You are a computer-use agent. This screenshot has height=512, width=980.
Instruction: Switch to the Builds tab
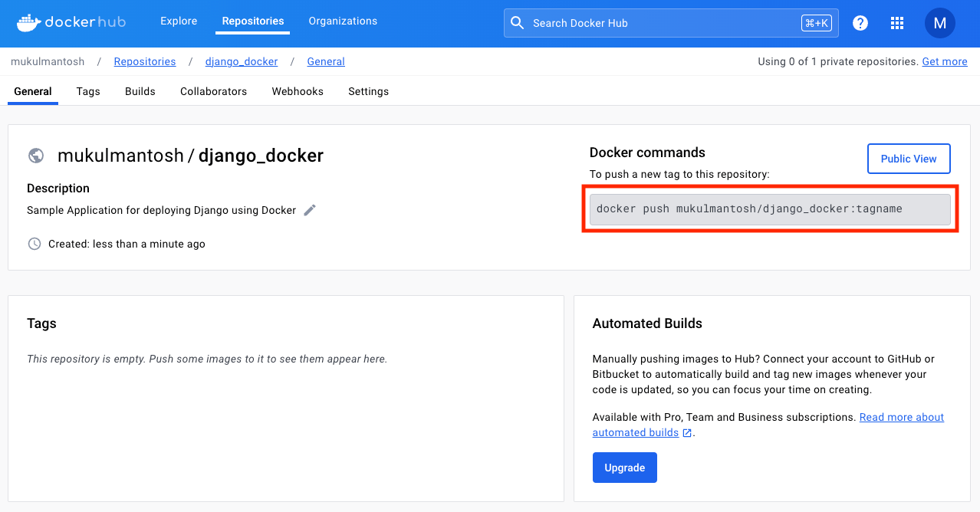[x=140, y=91]
